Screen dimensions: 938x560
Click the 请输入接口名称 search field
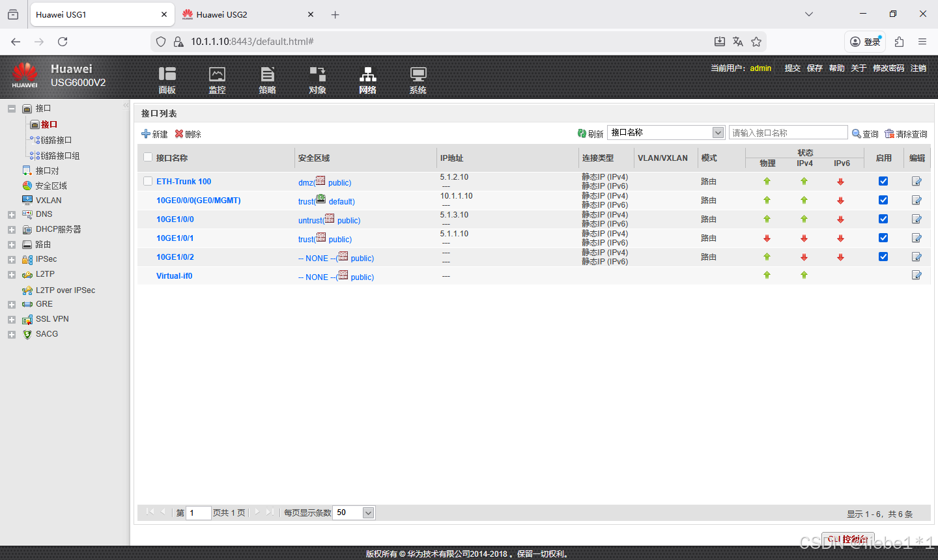coord(788,132)
